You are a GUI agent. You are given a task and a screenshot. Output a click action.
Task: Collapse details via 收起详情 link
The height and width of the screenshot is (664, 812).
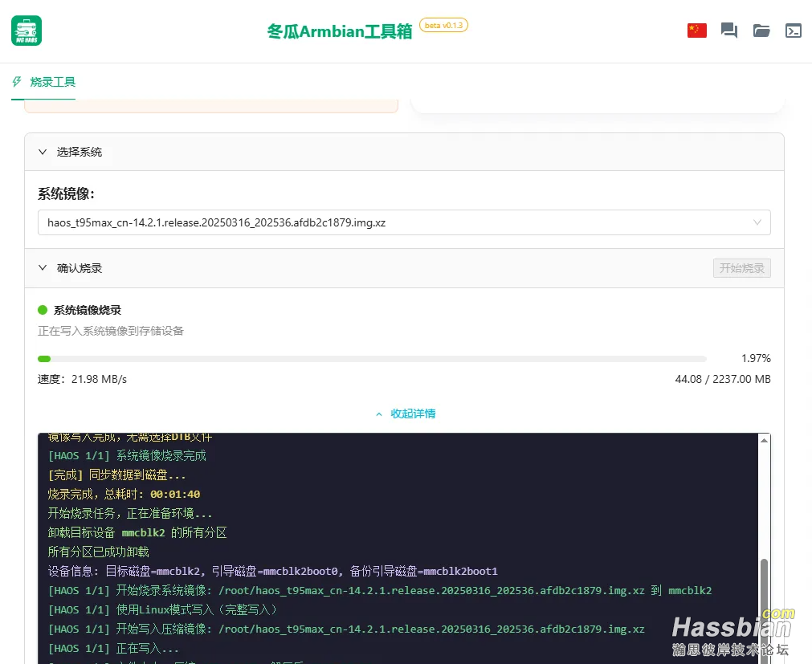413,413
